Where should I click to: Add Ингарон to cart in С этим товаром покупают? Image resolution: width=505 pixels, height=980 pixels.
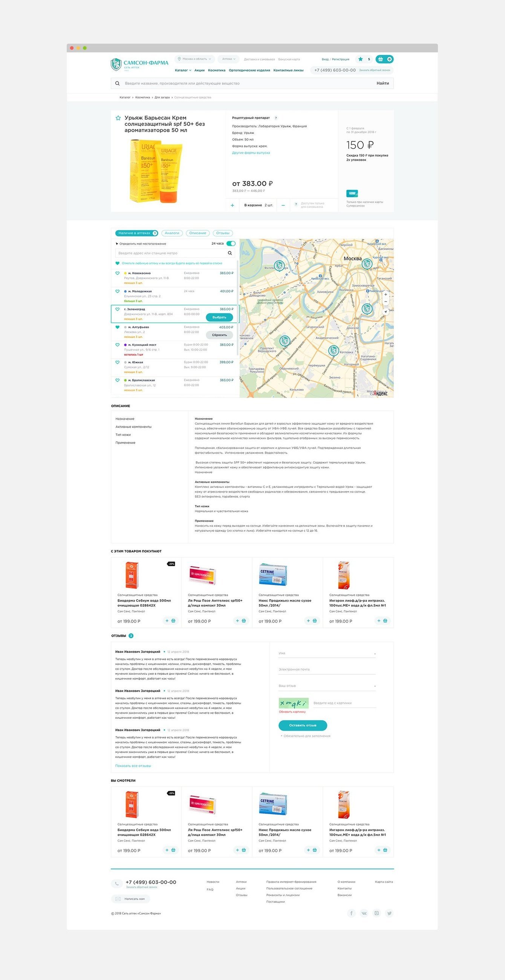382,620
